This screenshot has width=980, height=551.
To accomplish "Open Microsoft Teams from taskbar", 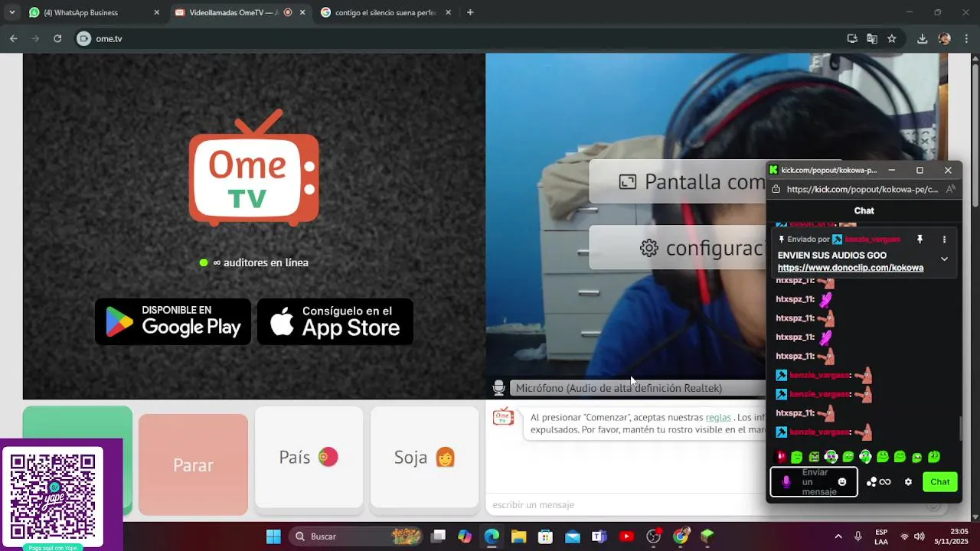I will click(x=599, y=536).
